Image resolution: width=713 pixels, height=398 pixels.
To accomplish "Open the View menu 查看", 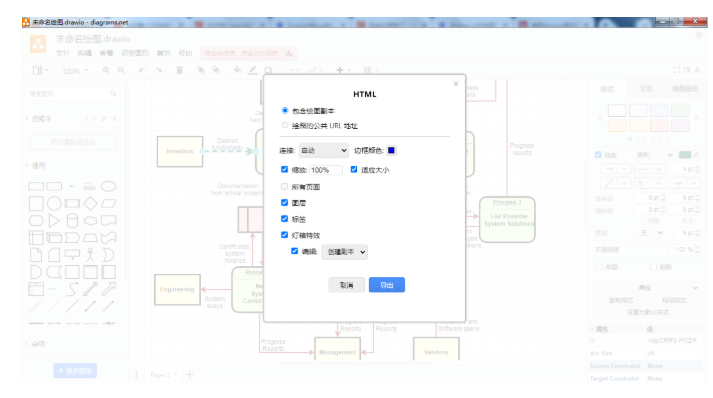I will tap(106, 53).
